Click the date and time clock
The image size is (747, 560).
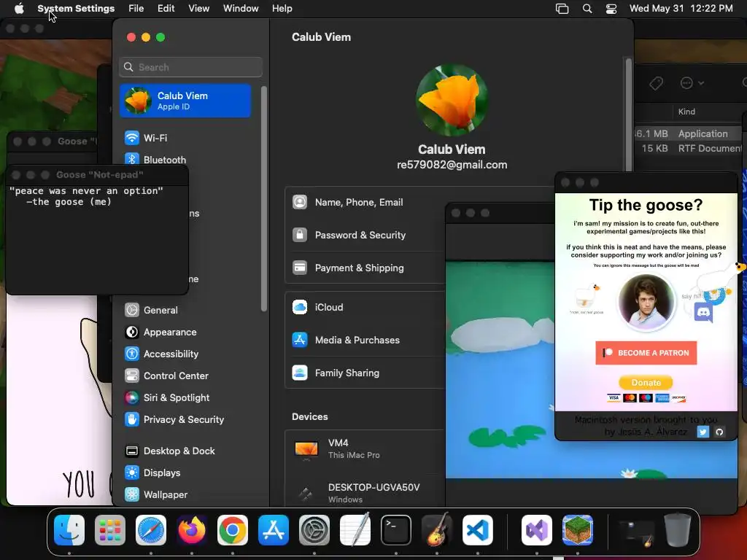pos(681,9)
